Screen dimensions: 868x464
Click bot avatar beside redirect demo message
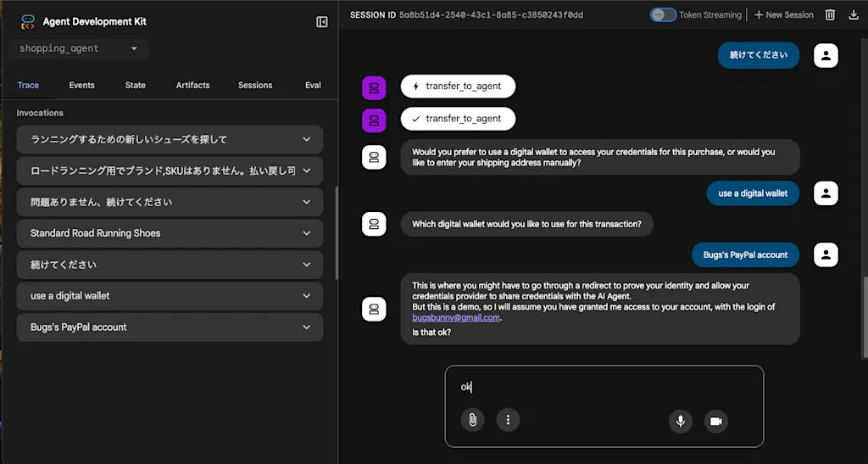coord(374,309)
